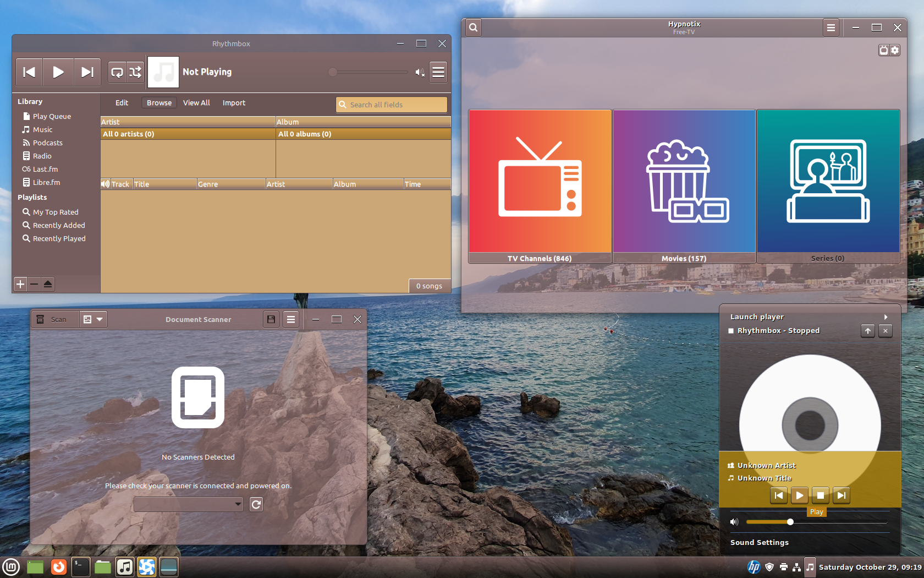Viewport: 924px width, 578px height.
Task: Toggle the Browse button in Rhythmbox
Action: point(159,103)
